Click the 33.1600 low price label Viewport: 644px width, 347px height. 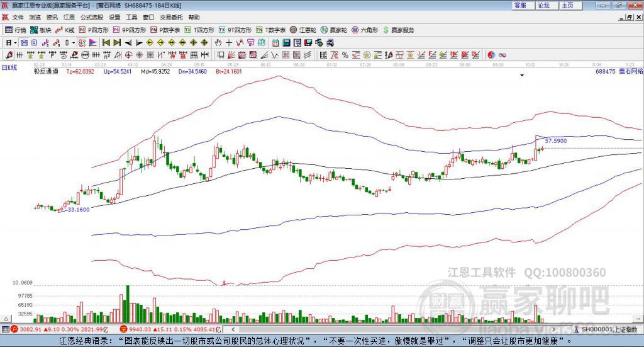[78, 209]
